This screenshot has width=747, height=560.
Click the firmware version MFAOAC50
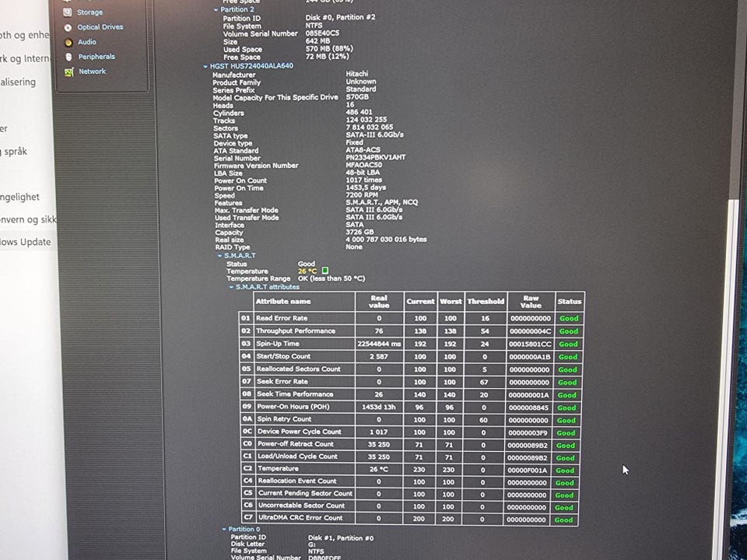363,165
